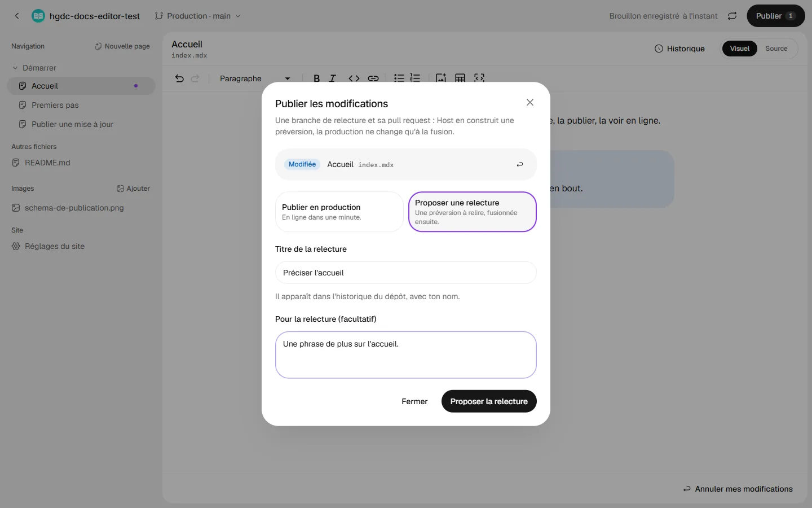Toggle bold formatting
Viewport: 812px width, 508px height.
click(316, 78)
